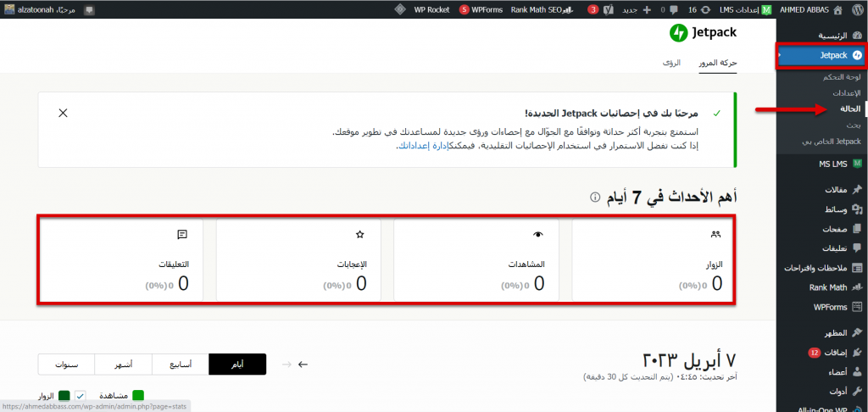Click the light green مشاهدة legend swatch
The image size is (868, 412).
click(138, 395)
